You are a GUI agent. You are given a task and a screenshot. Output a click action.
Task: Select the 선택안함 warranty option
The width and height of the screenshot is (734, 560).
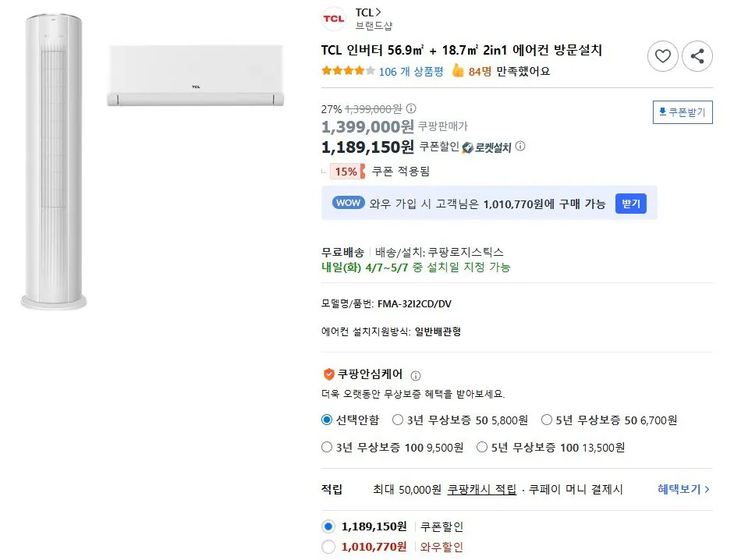[328, 420]
